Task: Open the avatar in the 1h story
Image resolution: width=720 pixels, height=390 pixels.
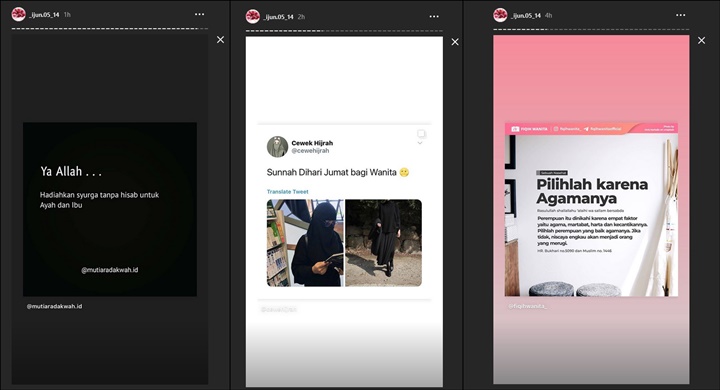Action: 18,14
